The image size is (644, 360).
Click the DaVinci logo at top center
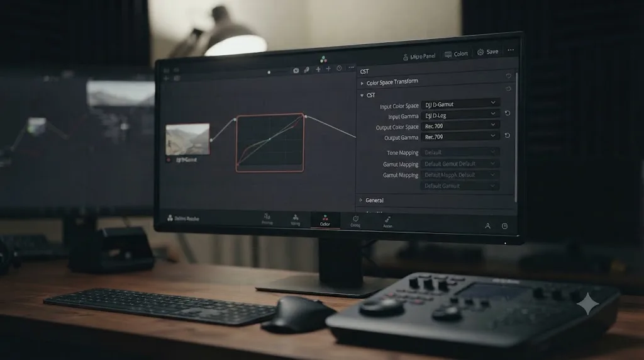tap(323, 59)
